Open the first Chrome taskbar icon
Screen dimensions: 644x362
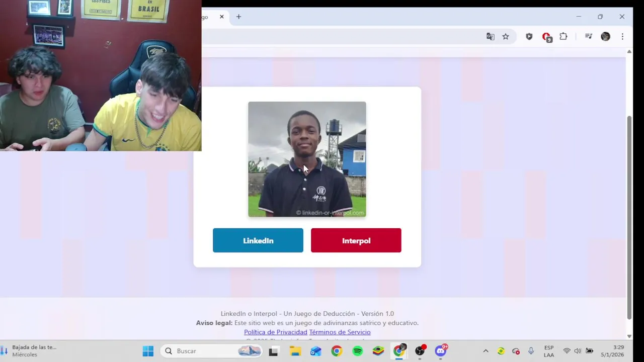[337, 351]
